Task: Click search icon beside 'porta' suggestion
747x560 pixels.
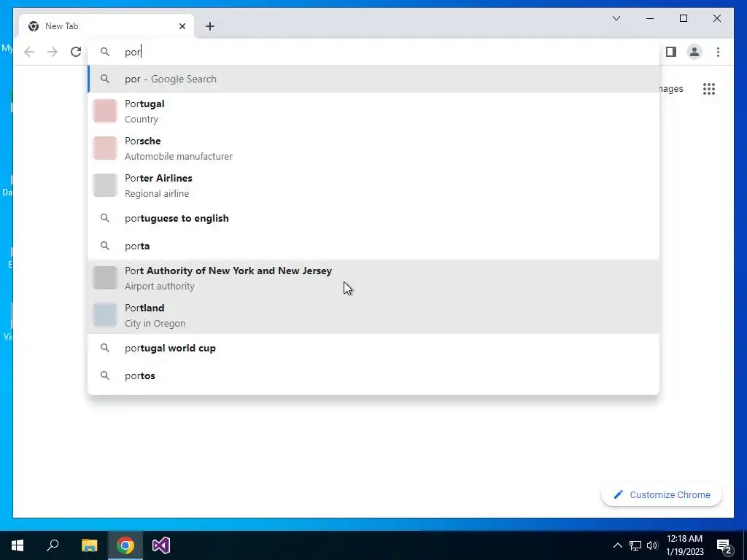Action: [x=105, y=246]
